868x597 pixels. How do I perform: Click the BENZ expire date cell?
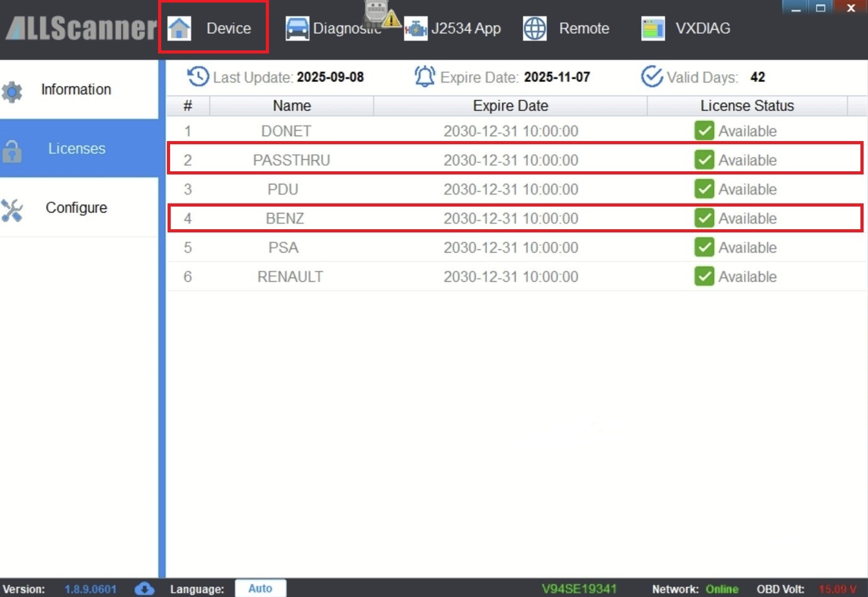pyautogui.click(x=511, y=218)
